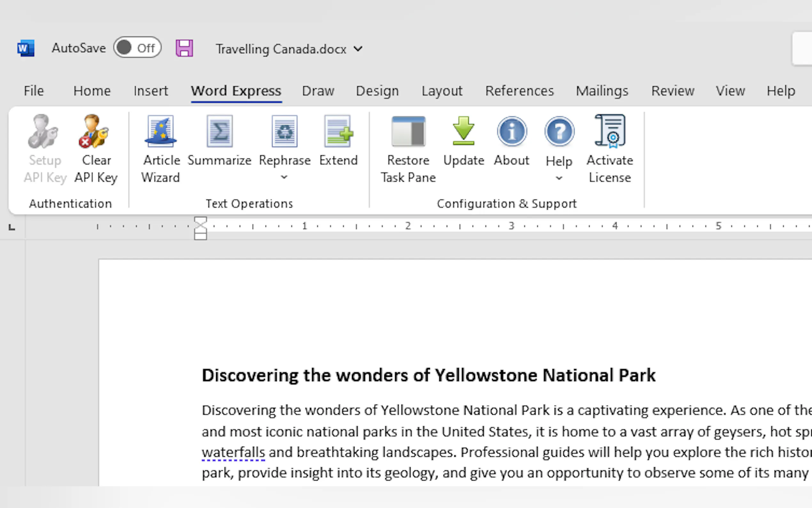Viewport: 812px width, 508px height.
Task: Select the Review tab
Action: tap(673, 91)
